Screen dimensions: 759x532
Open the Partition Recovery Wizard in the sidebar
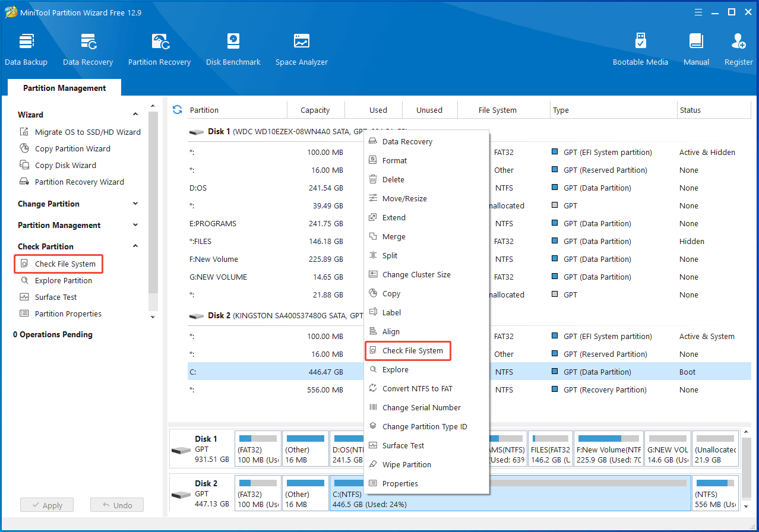72,182
